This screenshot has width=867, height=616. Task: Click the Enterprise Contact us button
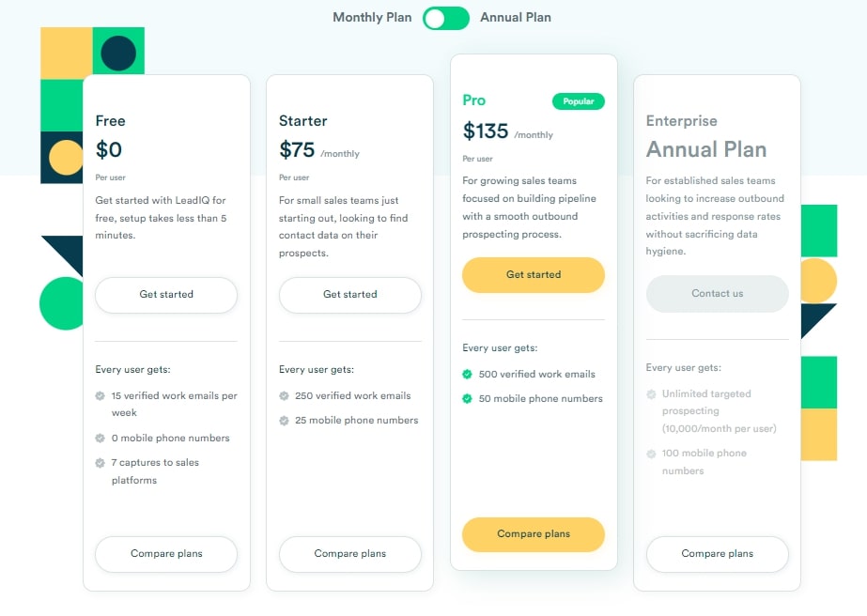click(717, 294)
